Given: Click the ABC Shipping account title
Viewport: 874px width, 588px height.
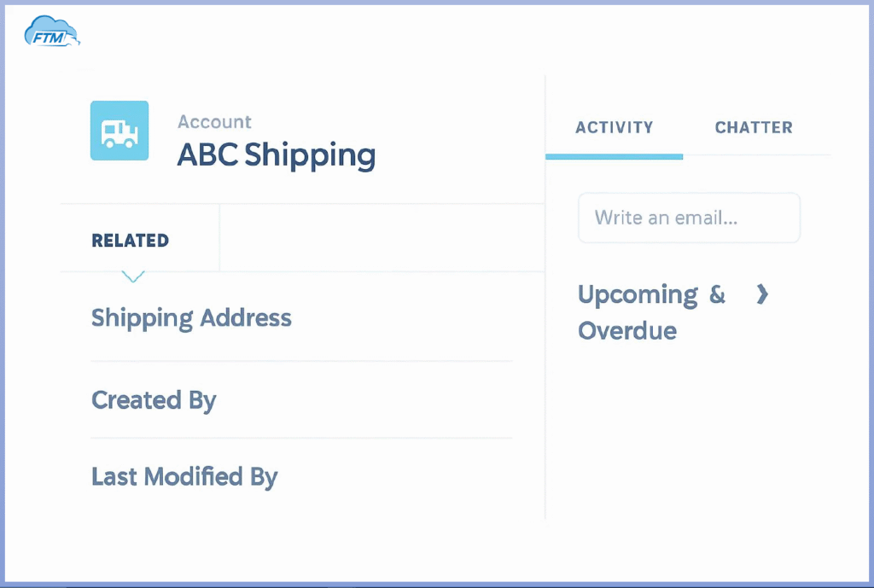Looking at the screenshot, I should pyautogui.click(x=276, y=155).
